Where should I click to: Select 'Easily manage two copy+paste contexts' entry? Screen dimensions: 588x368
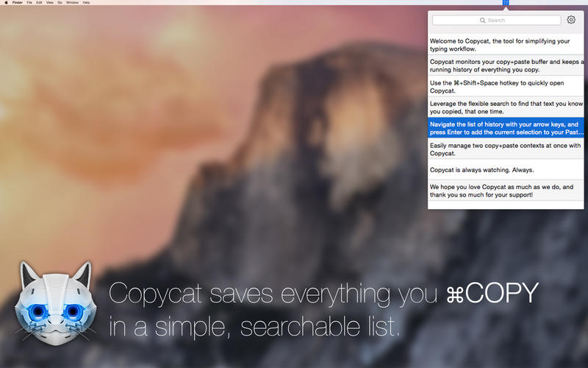tap(506, 149)
